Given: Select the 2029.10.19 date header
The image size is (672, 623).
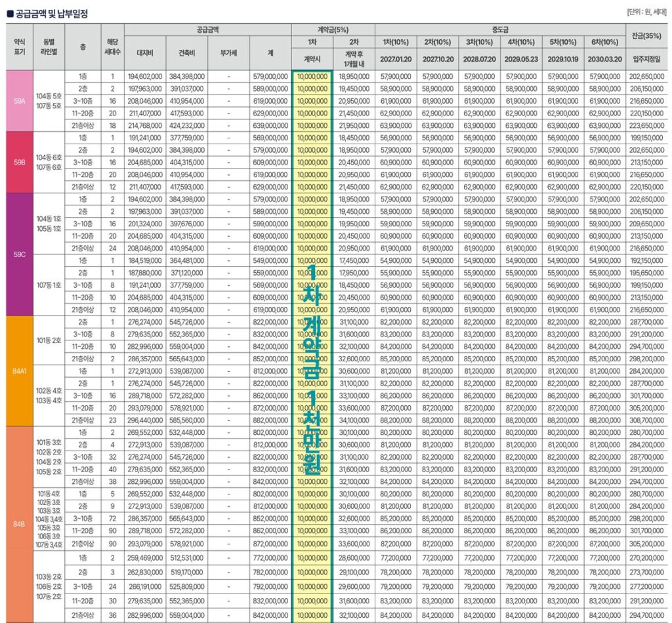Looking at the screenshot, I should (562, 59).
